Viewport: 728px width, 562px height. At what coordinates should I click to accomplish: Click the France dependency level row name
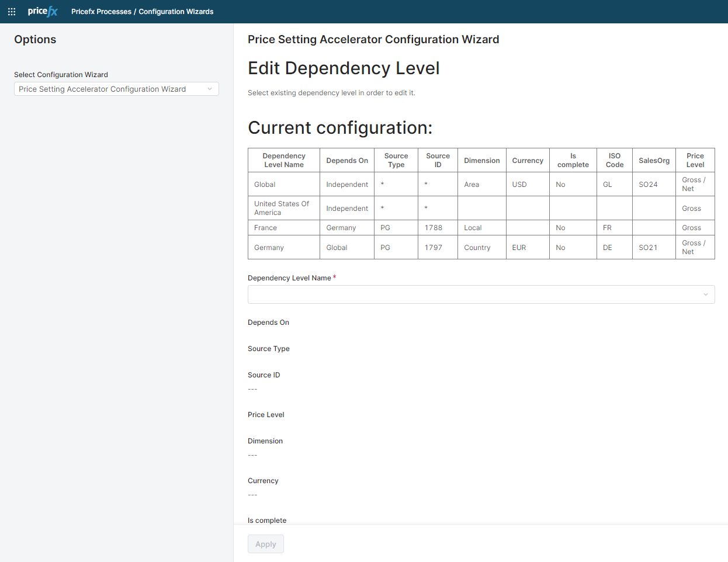(266, 228)
